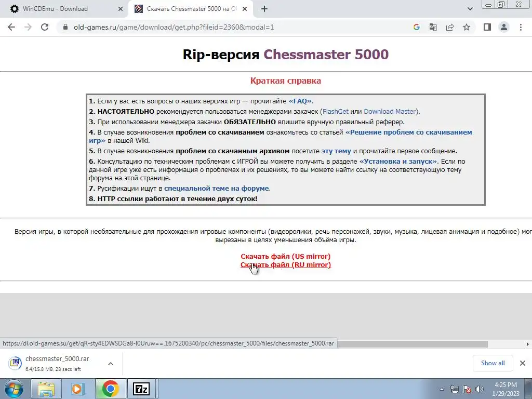Switch to WinCDEmu - Download tab
The height and width of the screenshot is (399, 532).
click(x=64, y=9)
